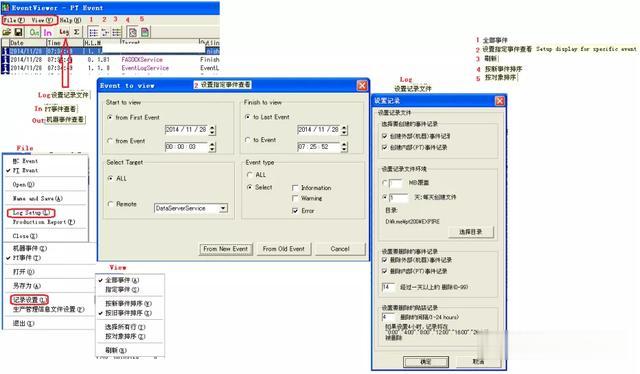Click the days-before-delete field showing 14
Image resolution: width=640 pixels, height=374 pixels.
pos(388,287)
